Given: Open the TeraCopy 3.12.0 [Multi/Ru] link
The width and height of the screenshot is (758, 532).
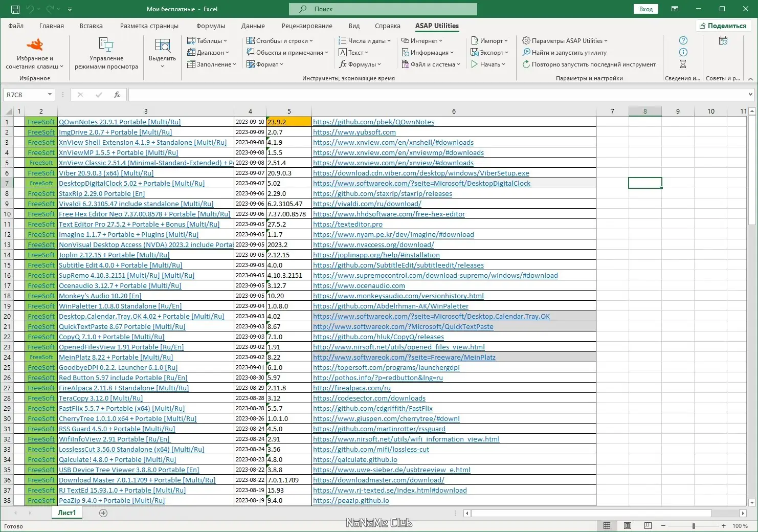Looking at the screenshot, I should [101, 398].
